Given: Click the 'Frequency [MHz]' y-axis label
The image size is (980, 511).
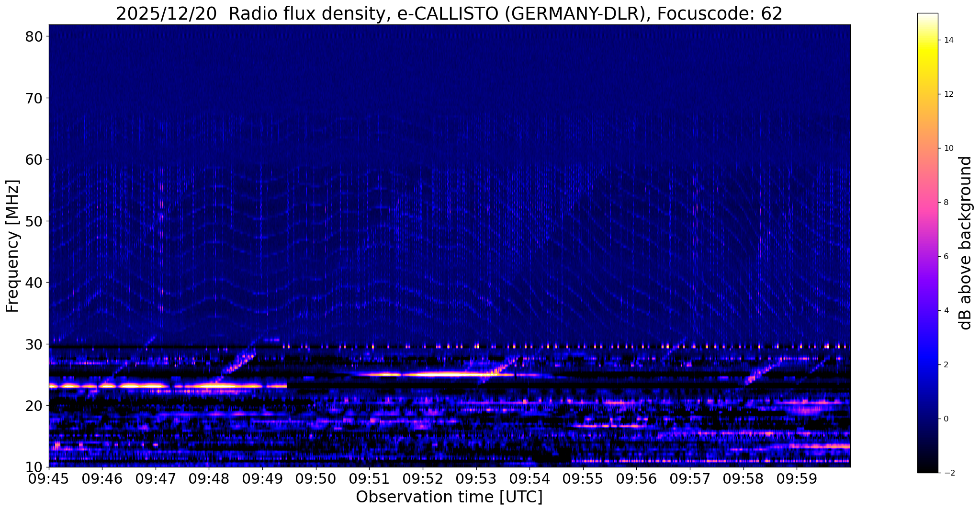Looking at the screenshot, I should point(12,246).
